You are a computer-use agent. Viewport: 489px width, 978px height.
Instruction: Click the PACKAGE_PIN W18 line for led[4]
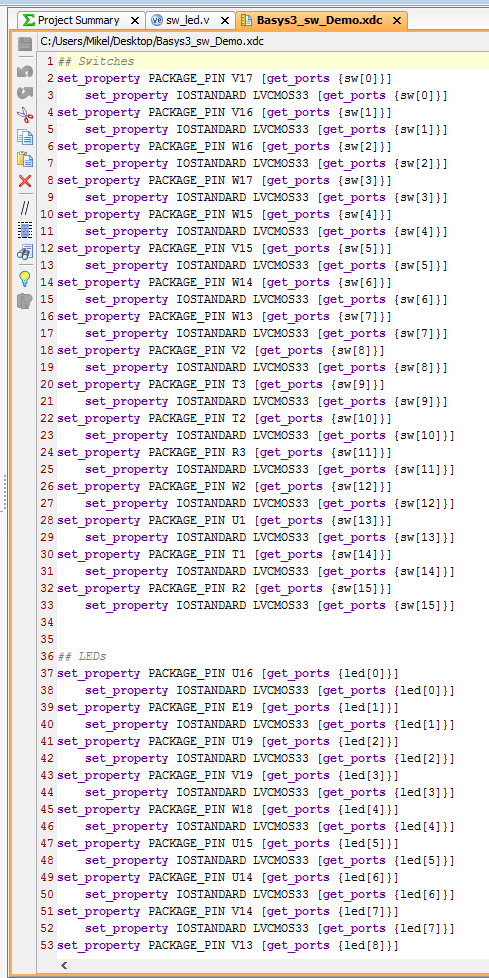(228, 810)
